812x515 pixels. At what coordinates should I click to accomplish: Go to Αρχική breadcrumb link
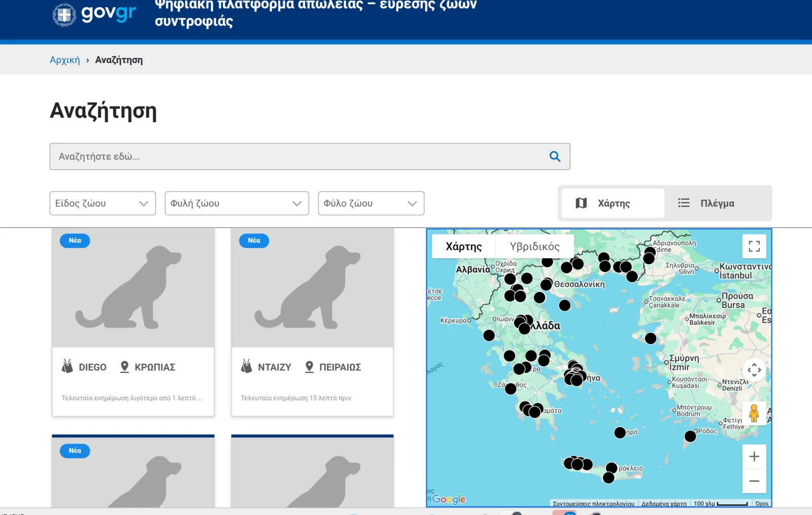click(x=64, y=60)
